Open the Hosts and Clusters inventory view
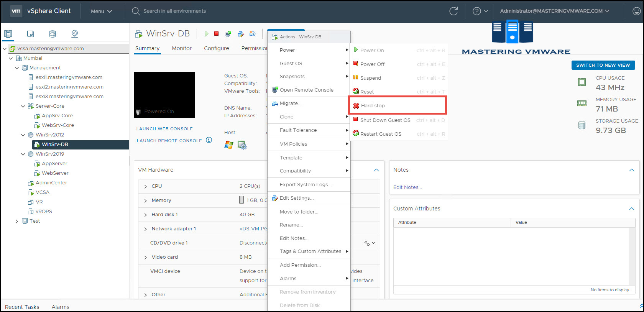 coord(8,34)
